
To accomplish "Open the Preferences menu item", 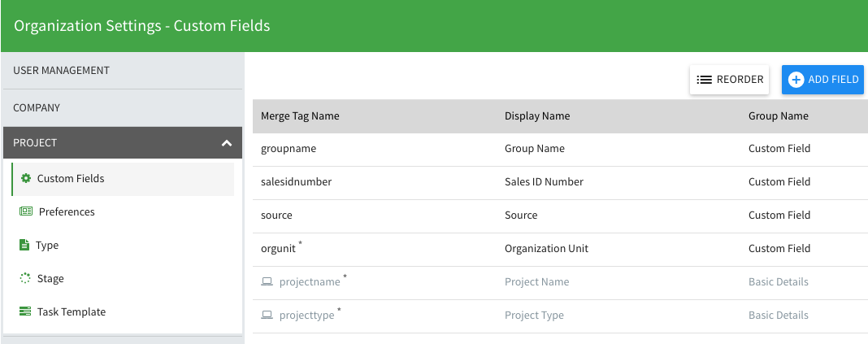I will coord(67,212).
